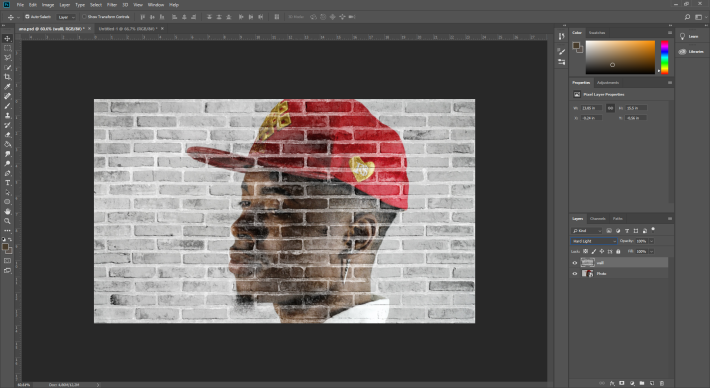Select the Zoom tool in toolbar
Image resolution: width=710 pixels, height=388 pixels.
coord(8,221)
